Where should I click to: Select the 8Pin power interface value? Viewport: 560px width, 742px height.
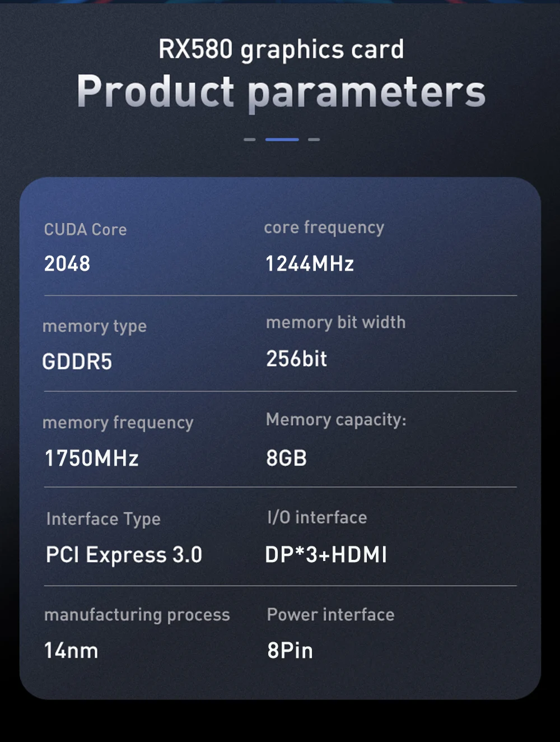[x=290, y=651]
